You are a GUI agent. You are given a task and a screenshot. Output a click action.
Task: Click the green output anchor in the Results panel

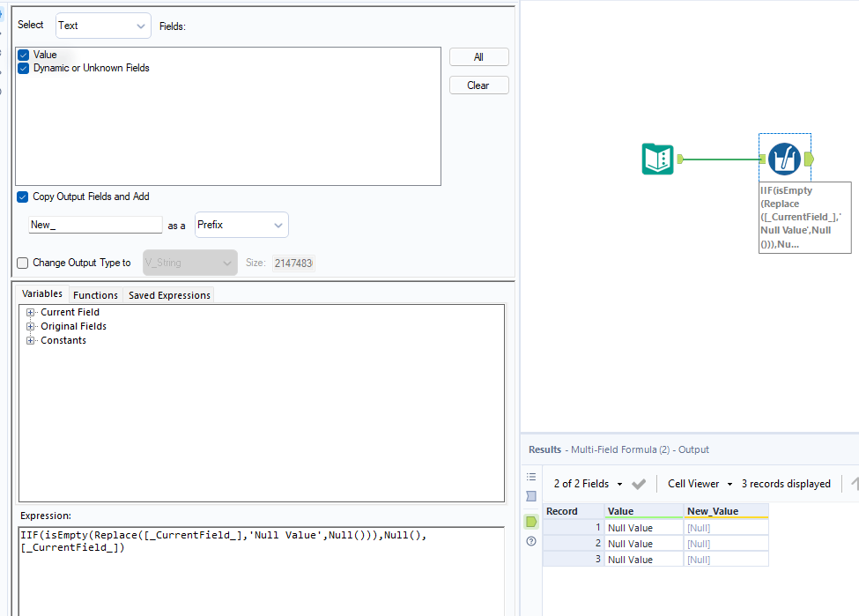coord(530,521)
